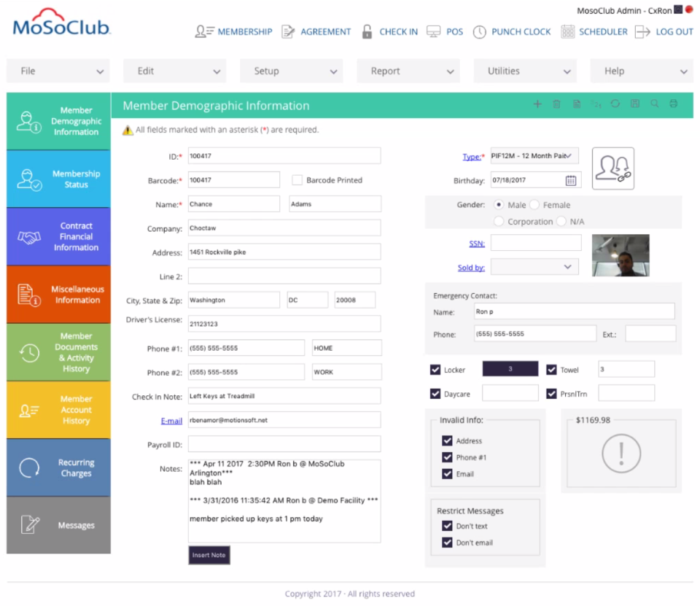Click the Insert Note button
The width and height of the screenshot is (700, 606).
(x=209, y=555)
